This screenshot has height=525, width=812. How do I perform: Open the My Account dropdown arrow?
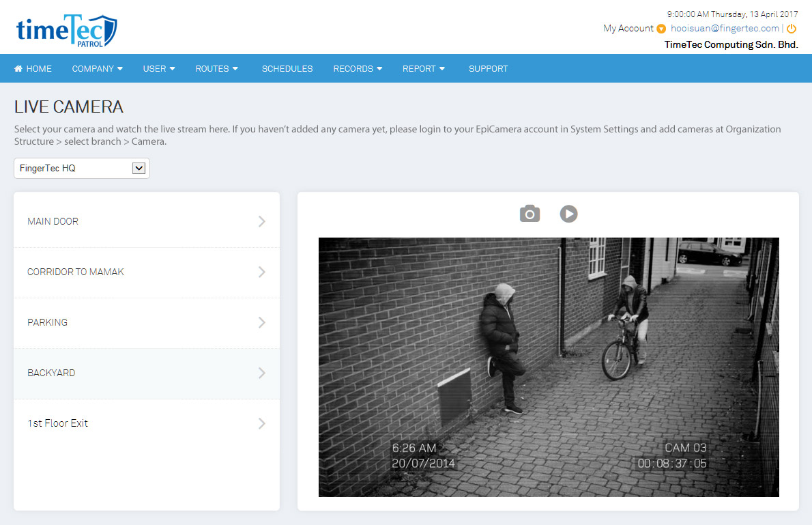click(x=661, y=29)
